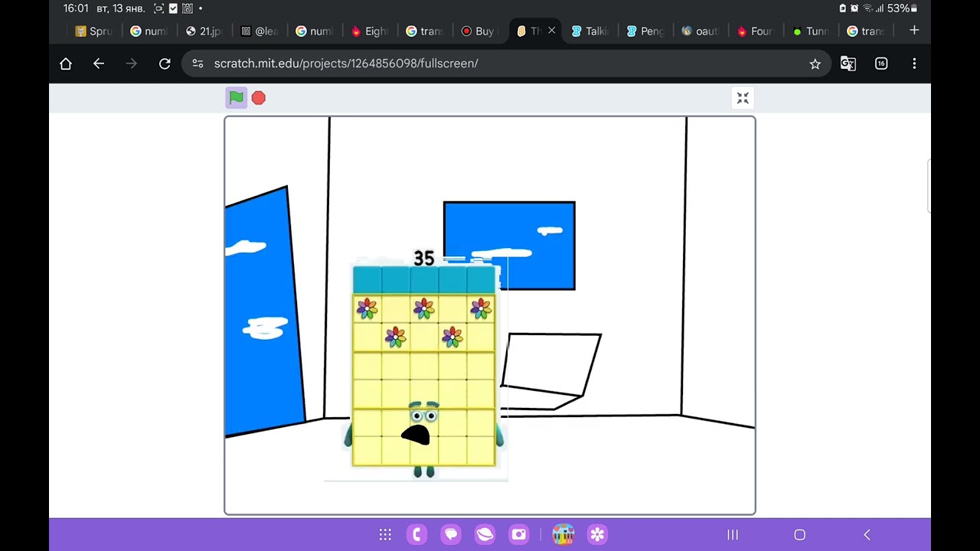Switch to the Eight tab

pos(370,31)
